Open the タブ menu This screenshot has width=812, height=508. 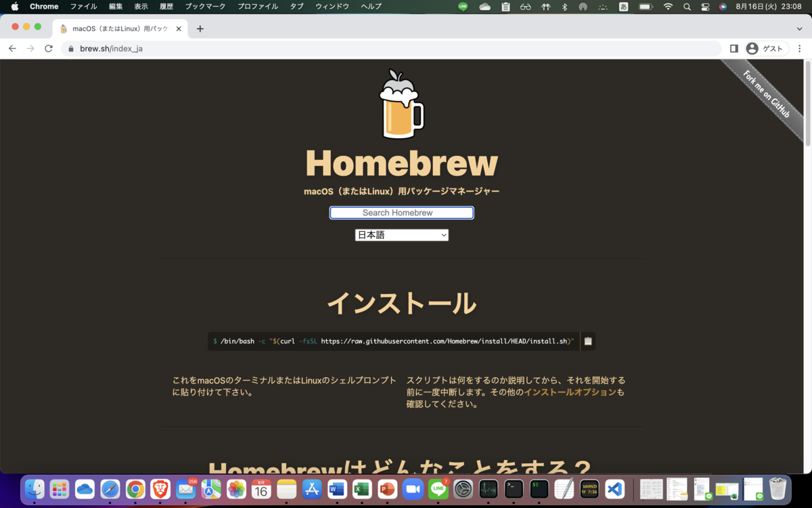296,7
